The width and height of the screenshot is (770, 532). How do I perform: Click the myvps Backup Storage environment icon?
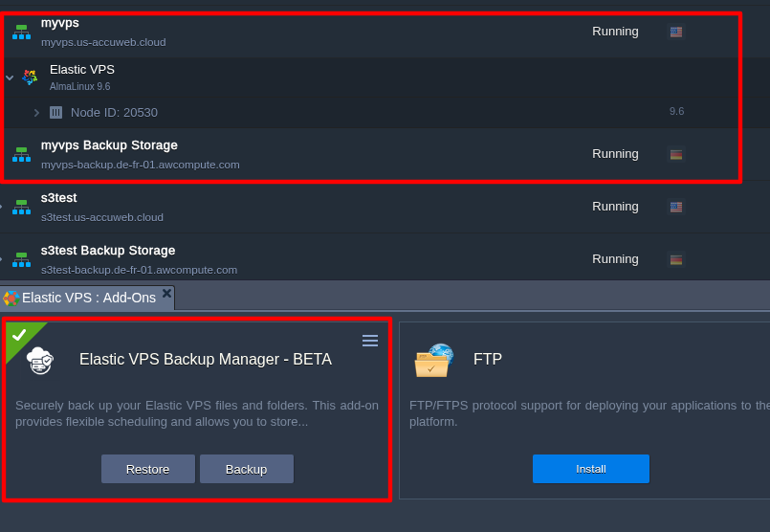point(21,154)
